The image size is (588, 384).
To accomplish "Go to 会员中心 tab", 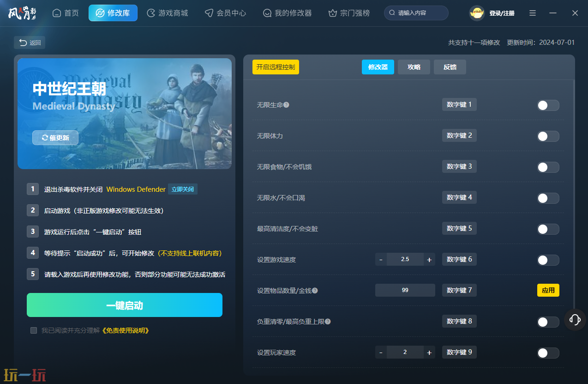I will point(226,13).
